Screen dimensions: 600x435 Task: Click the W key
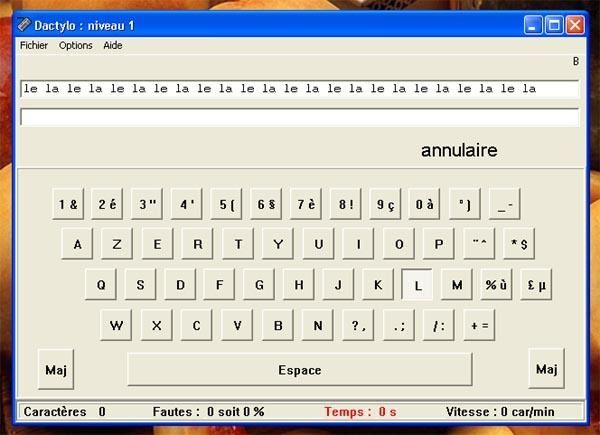click(116, 325)
